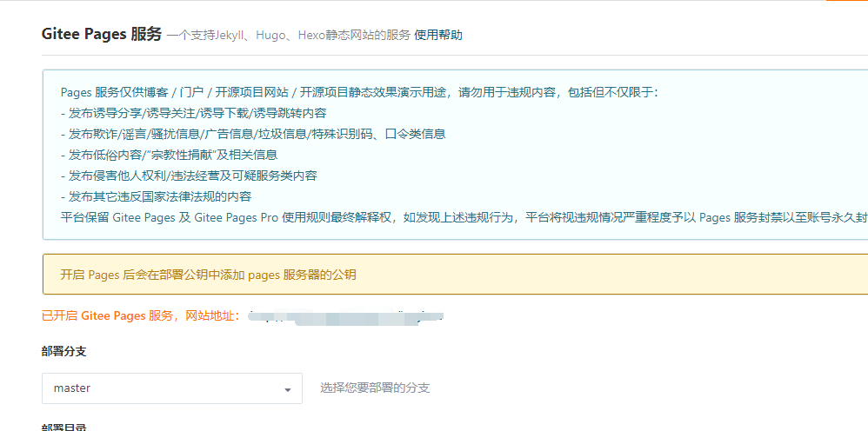Click the blurred website address link
This screenshot has width=868, height=431.
[x=345, y=316]
